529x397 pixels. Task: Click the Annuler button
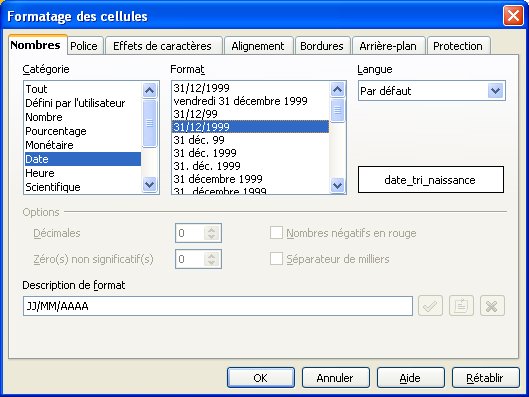click(335, 378)
